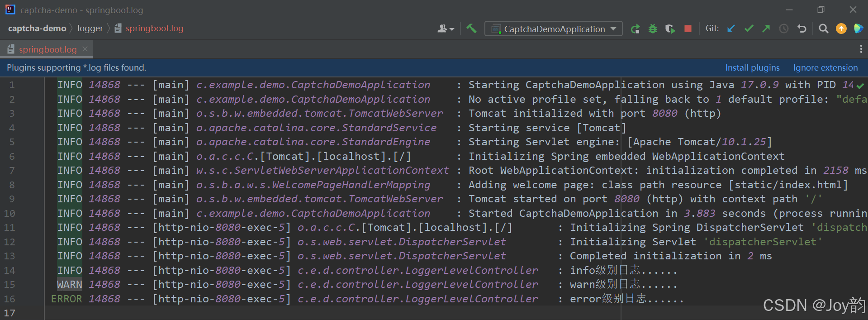Roll back changes with the undo arrow
Image resolution: width=868 pixels, height=320 pixels.
coord(802,29)
